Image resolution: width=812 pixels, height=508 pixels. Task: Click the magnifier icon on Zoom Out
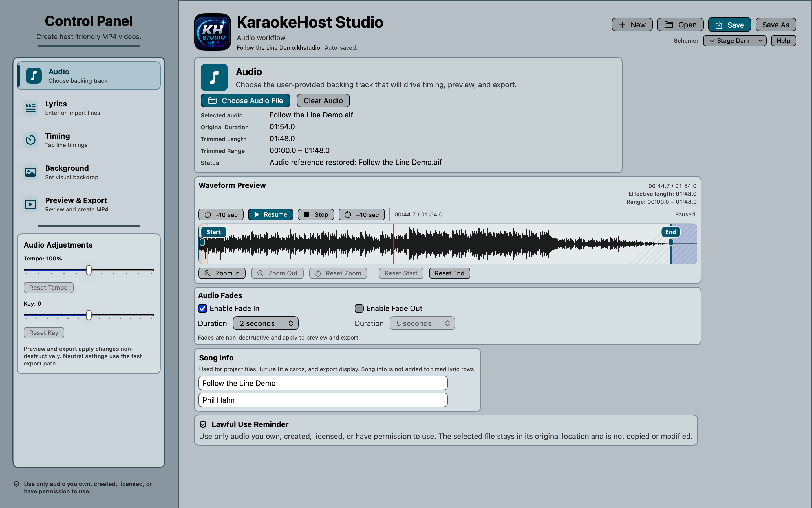click(x=260, y=273)
